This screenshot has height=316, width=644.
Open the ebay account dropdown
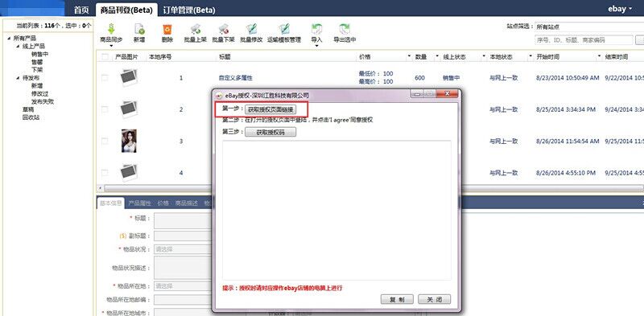coord(620,8)
